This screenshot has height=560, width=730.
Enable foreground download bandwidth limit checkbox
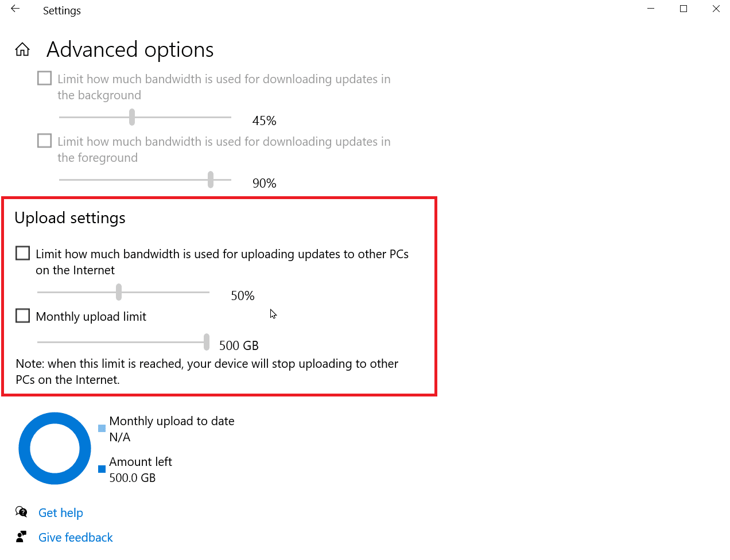pos(44,141)
